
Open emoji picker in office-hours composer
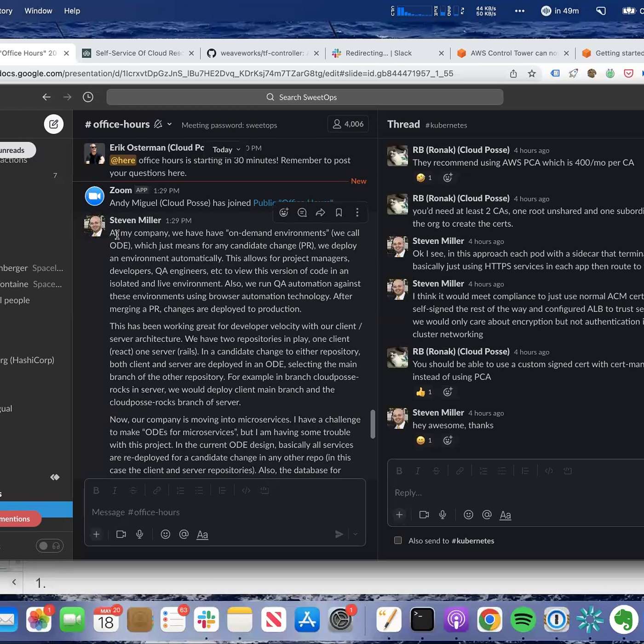(166, 534)
